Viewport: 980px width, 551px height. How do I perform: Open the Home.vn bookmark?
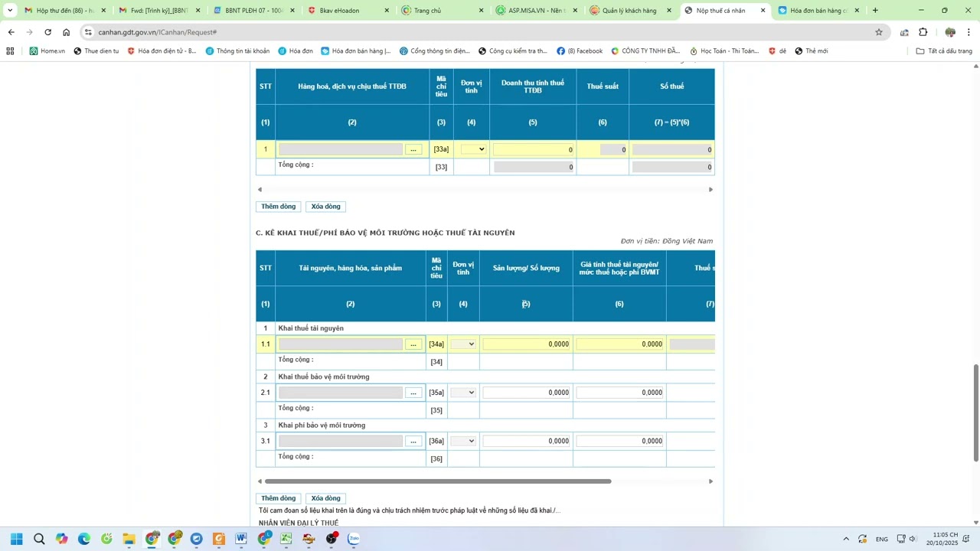click(47, 51)
